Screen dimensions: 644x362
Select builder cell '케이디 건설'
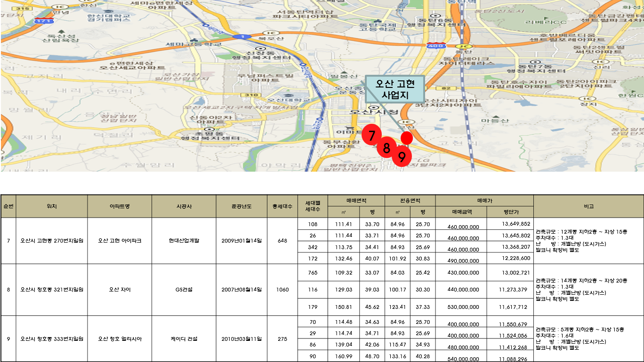184,339
